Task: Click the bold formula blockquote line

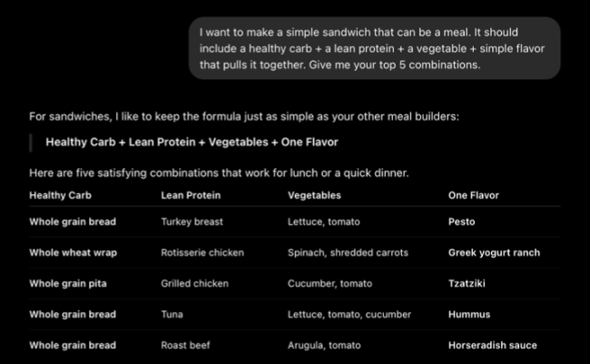Action: point(192,143)
